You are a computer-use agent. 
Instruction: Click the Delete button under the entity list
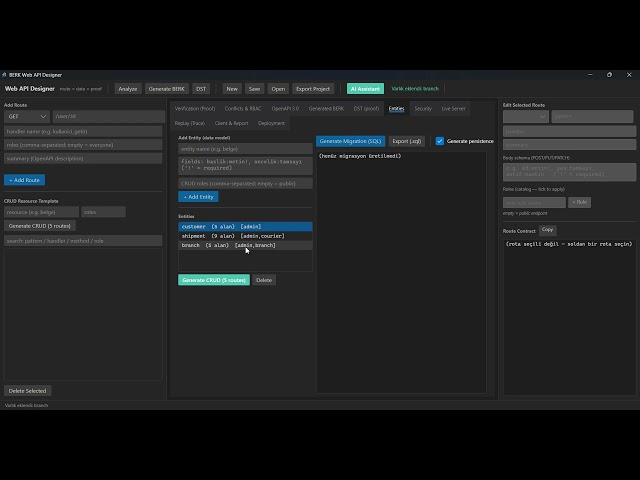coord(264,280)
